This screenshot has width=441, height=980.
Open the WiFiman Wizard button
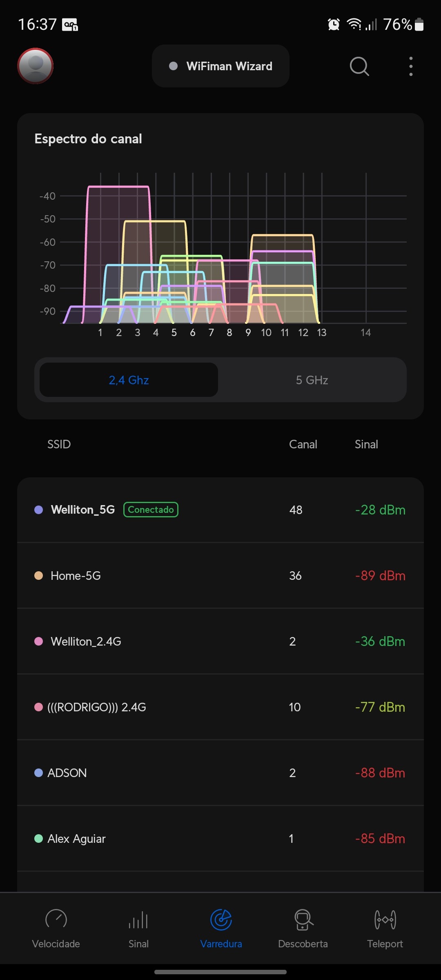point(220,66)
